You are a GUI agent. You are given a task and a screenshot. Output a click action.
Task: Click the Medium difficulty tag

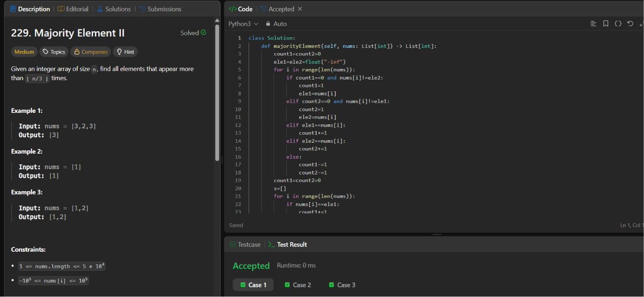point(24,52)
